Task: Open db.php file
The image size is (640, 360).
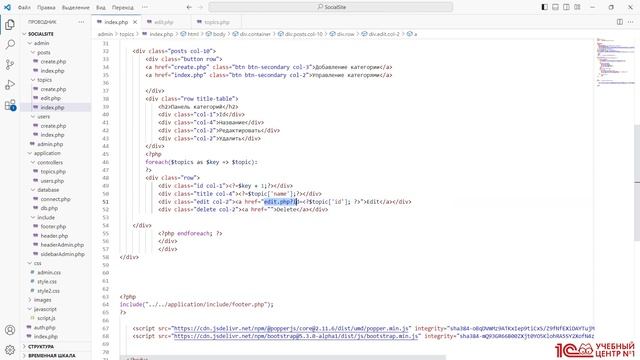Action: pyautogui.click(x=49, y=208)
